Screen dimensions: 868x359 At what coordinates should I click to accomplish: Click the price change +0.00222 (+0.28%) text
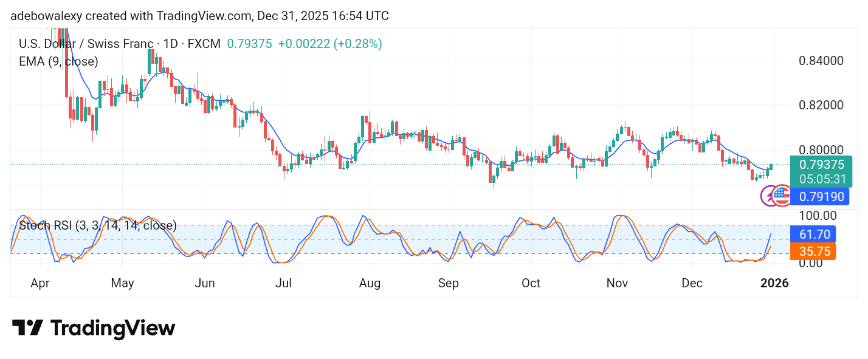330,44
